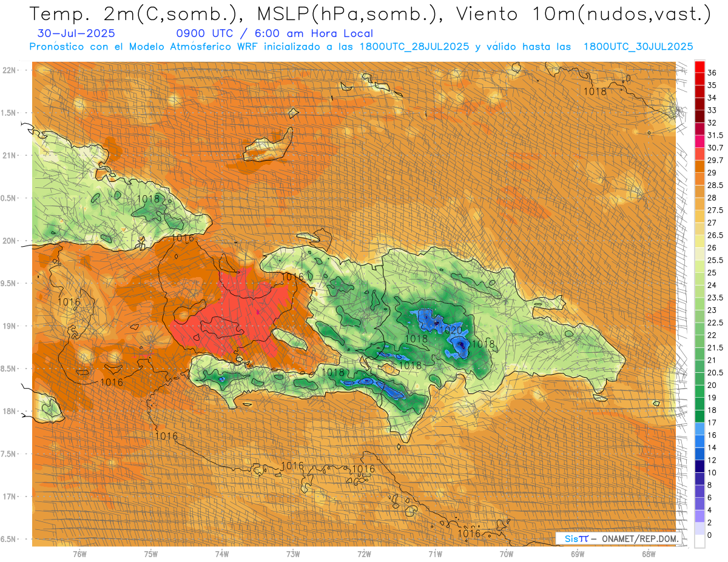Click the 17N latitude axis label
Viewport: 728px width, 562px height.
tap(10, 497)
